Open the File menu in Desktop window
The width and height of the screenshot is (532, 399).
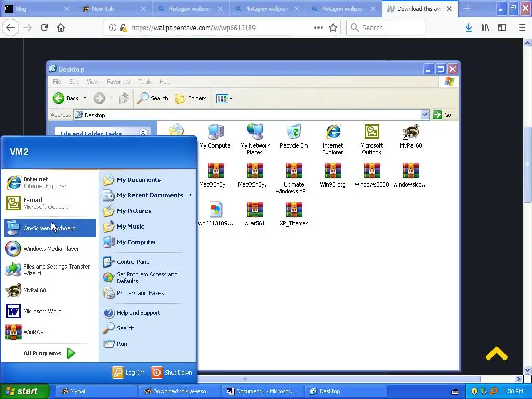click(57, 82)
